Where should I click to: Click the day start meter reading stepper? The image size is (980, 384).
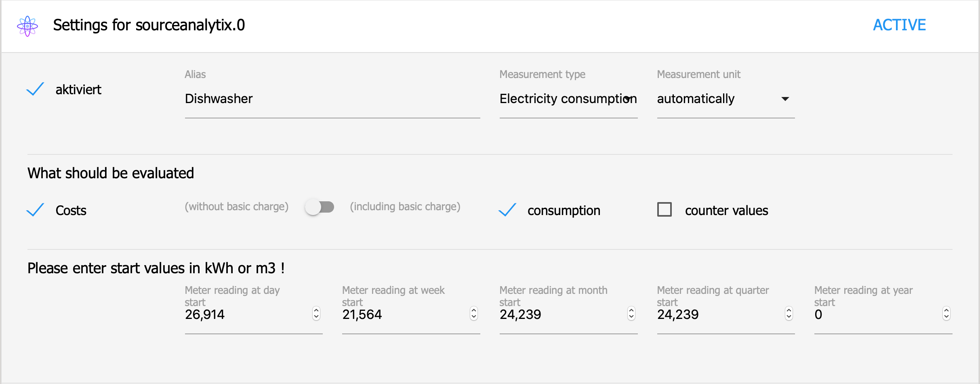tap(316, 314)
